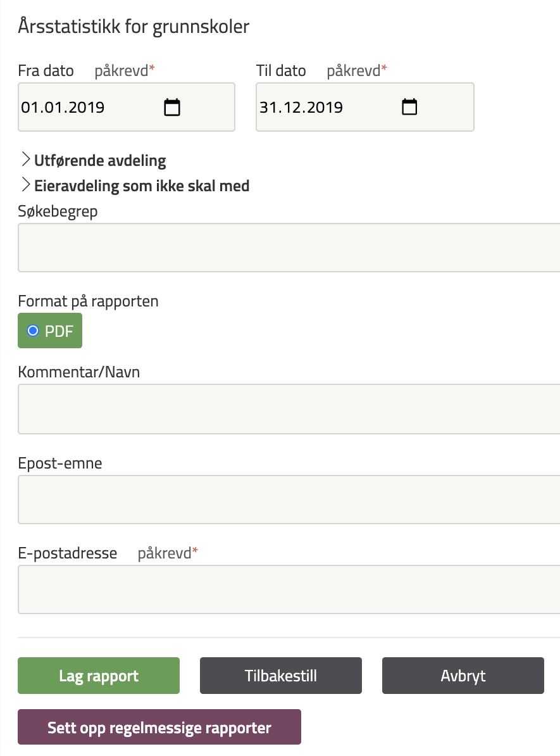Click the Årsstatistikk for grunnskoler heading
The height and width of the screenshot is (756, 560).
134,27
